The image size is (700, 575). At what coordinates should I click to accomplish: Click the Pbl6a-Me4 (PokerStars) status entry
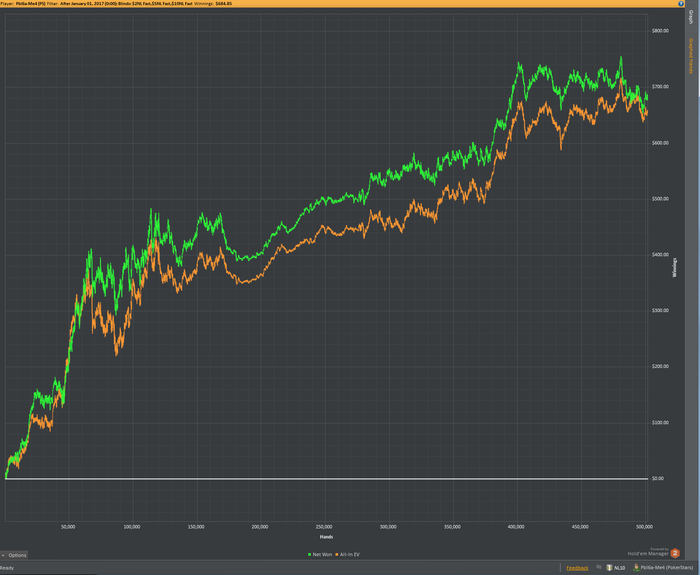(x=663, y=568)
